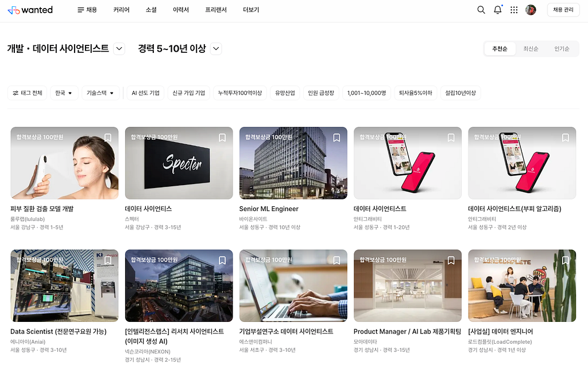Bookmark the 데이터 사이언티스트(부피 알고리즘) job

(566, 138)
